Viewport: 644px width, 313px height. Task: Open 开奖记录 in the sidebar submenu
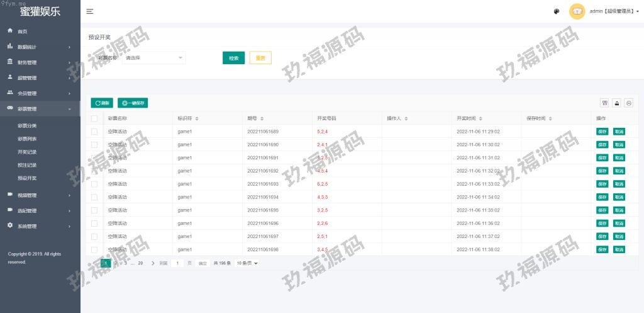[x=27, y=152]
